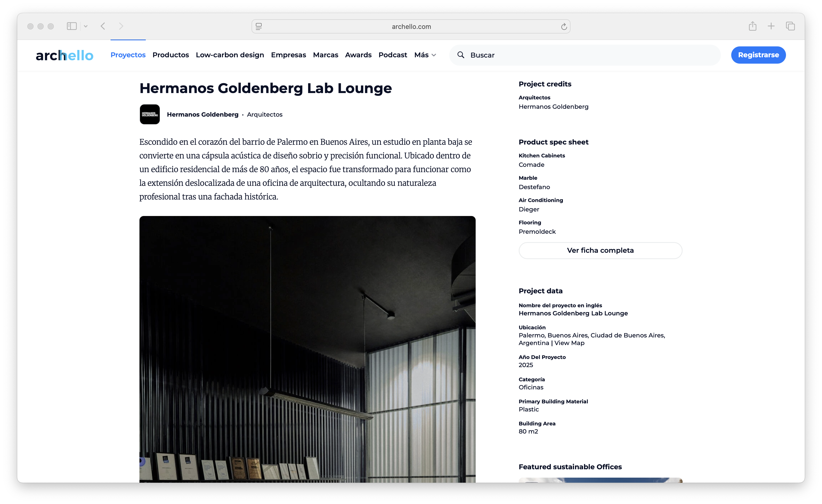Click the archello logo

click(x=64, y=55)
